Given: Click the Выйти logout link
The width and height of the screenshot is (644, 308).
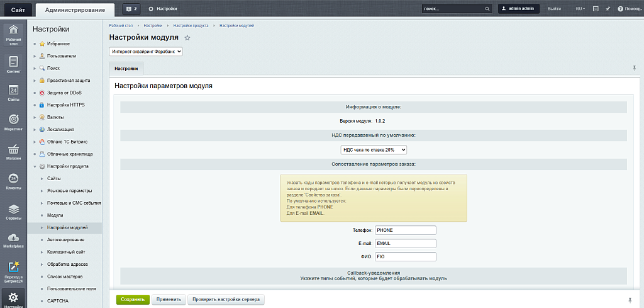Looking at the screenshot, I should pos(554,9).
